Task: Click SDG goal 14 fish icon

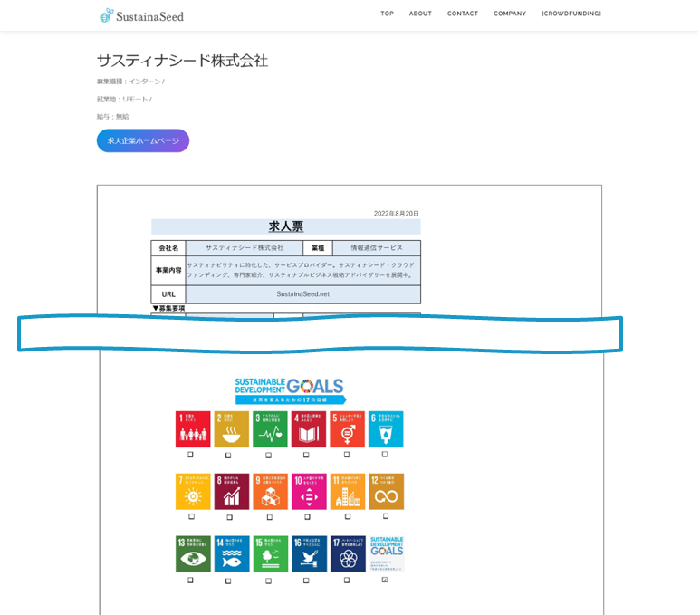Action: click(x=231, y=553)
